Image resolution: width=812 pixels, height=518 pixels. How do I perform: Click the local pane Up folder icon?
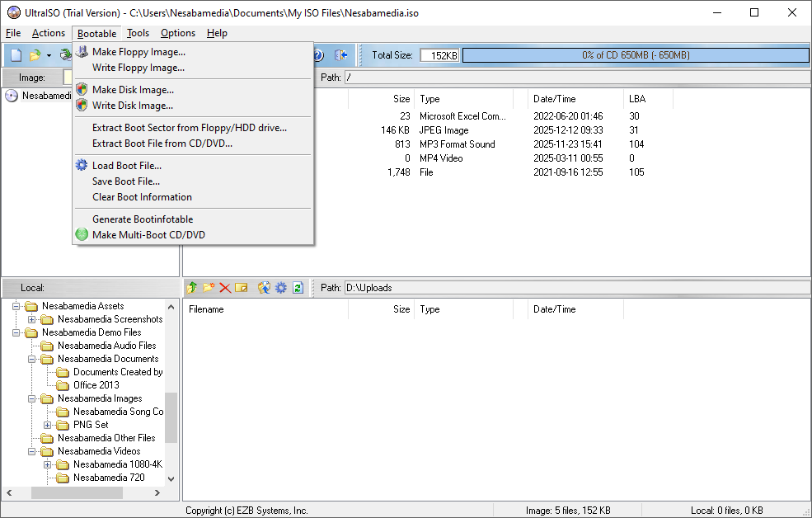click(192, 288)
